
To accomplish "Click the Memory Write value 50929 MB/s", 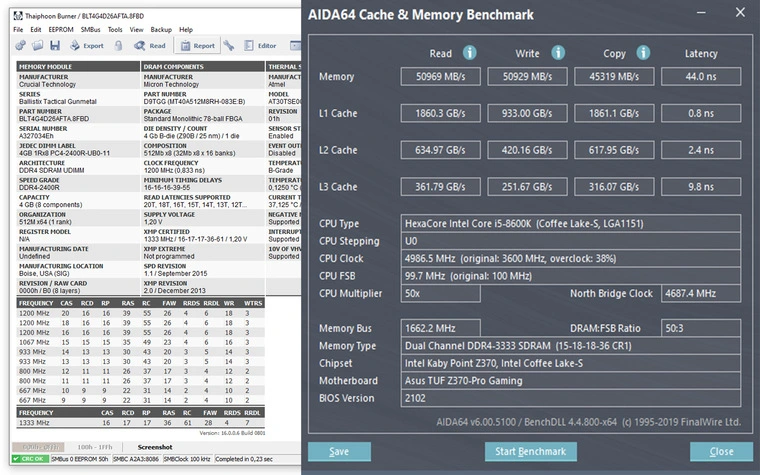I will click(527, 77).
